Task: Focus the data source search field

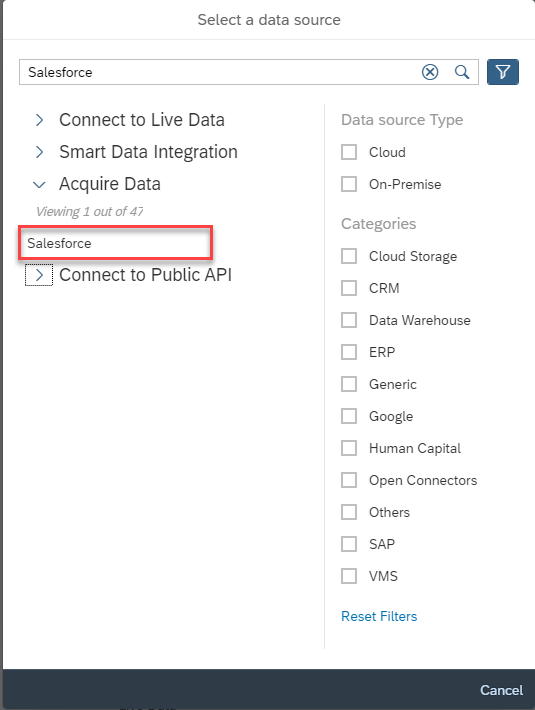Action: (x=222, y=72)
